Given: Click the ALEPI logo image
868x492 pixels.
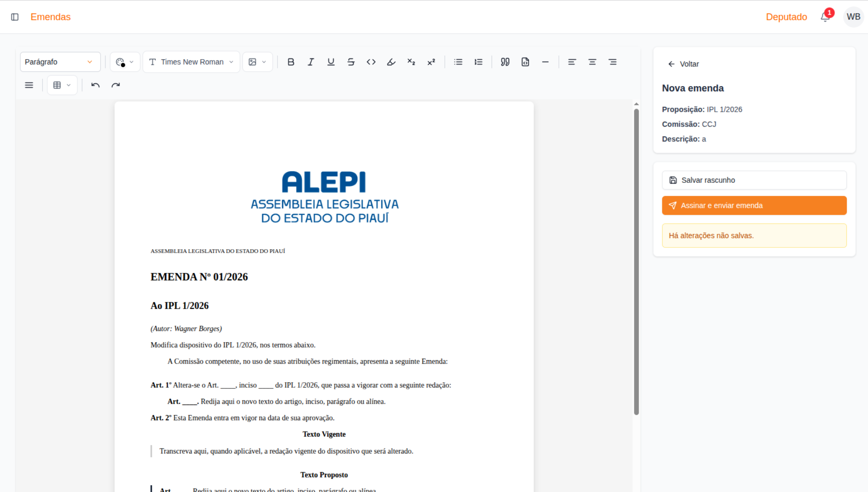Looking at the screenshot, I should (x=324, y=197).
